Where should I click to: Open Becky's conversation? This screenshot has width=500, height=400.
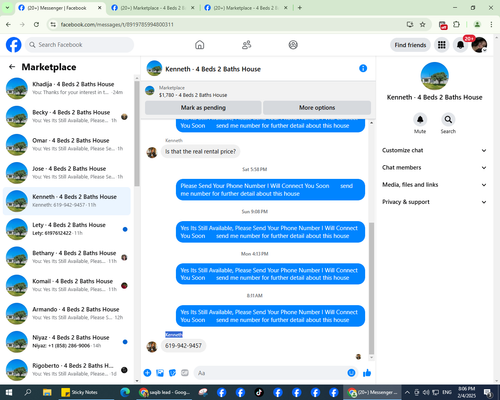[x=67, y=116]
